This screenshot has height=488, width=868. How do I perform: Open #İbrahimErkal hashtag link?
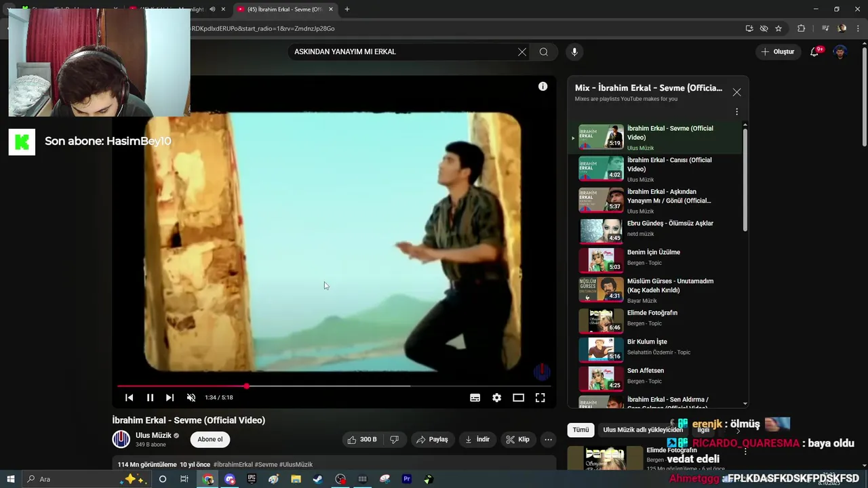click(x=233, y=464)
